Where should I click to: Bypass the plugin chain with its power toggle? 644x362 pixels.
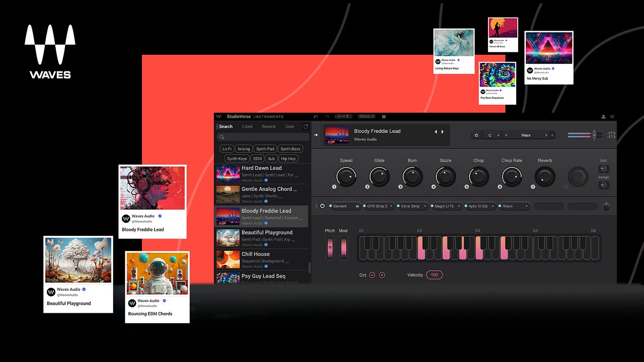point(323,206)
